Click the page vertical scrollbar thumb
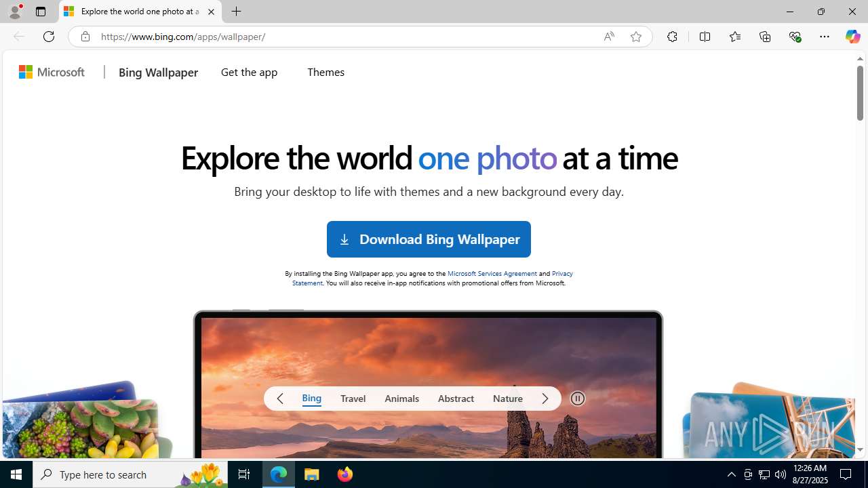The height and width of the screenshot is (488, 868). point(860,94)
